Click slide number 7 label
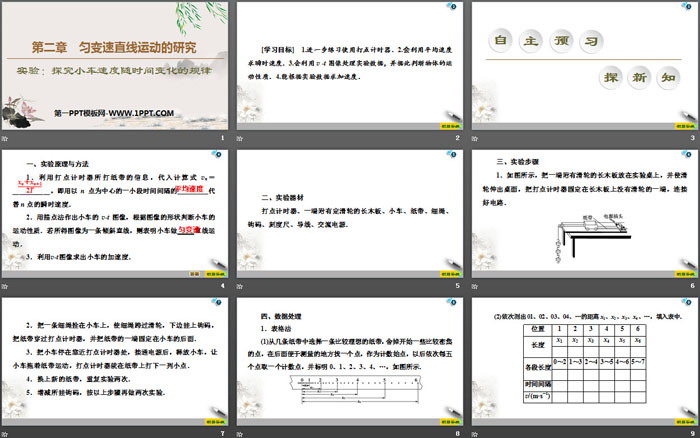This screenshot has width=700, height=438. click(x=222, y=433)
